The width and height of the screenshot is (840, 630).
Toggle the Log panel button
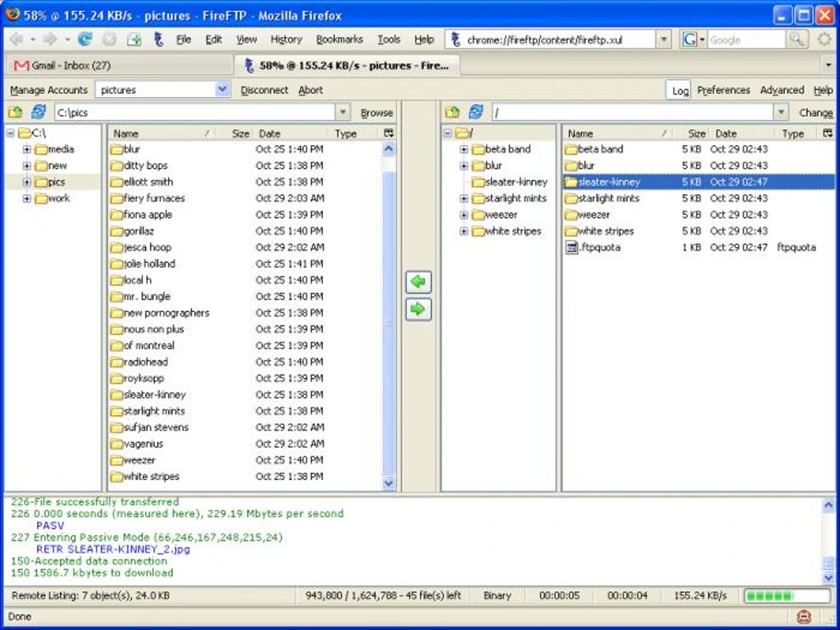679,90
